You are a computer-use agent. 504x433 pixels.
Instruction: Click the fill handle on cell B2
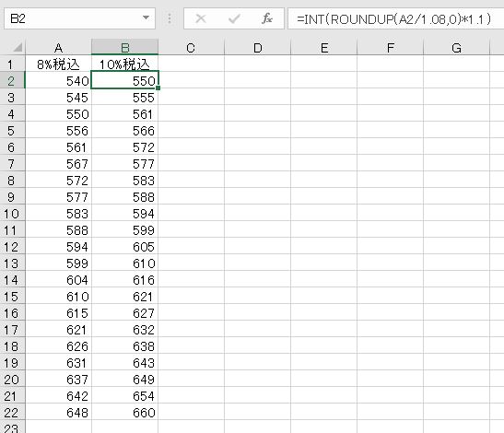158,88
